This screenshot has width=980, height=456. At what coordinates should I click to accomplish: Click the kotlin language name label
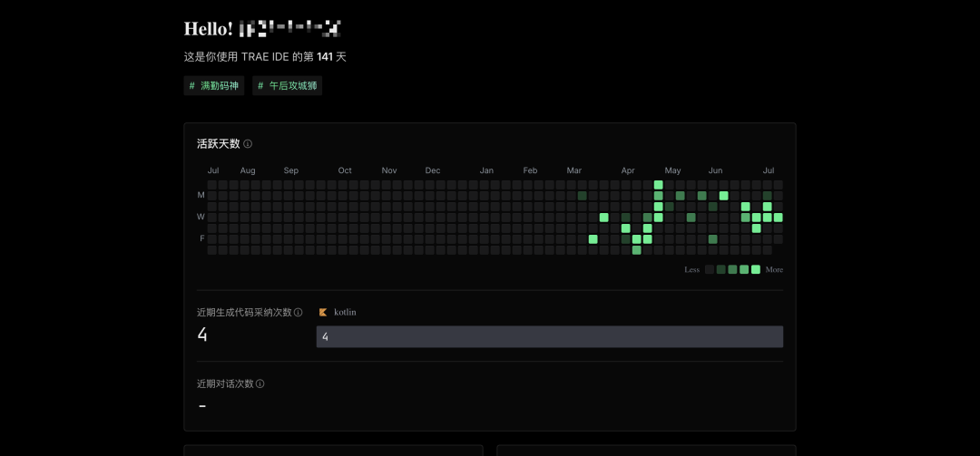(x=345, y=312)
